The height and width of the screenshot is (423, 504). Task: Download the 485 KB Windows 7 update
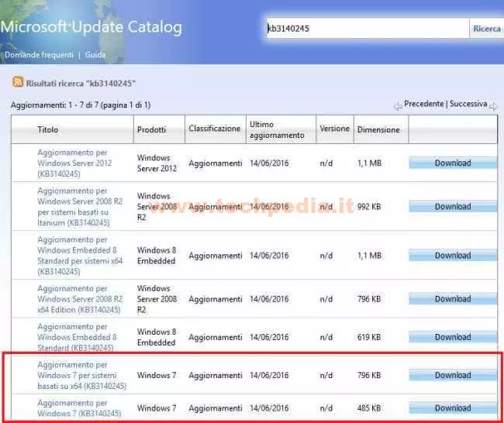453,408
